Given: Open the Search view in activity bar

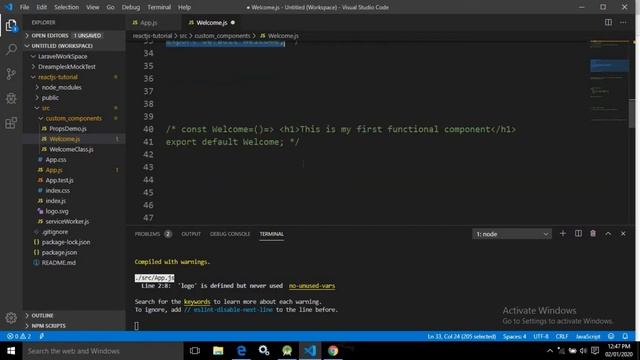Looking at the screenshot, I should click(11, 49).
